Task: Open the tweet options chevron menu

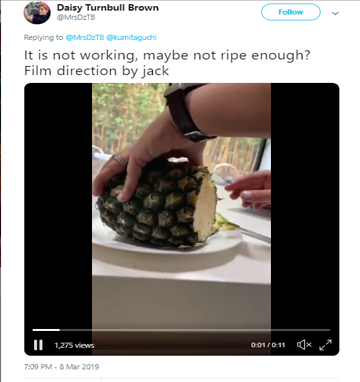Action: [x=335, y=13]
